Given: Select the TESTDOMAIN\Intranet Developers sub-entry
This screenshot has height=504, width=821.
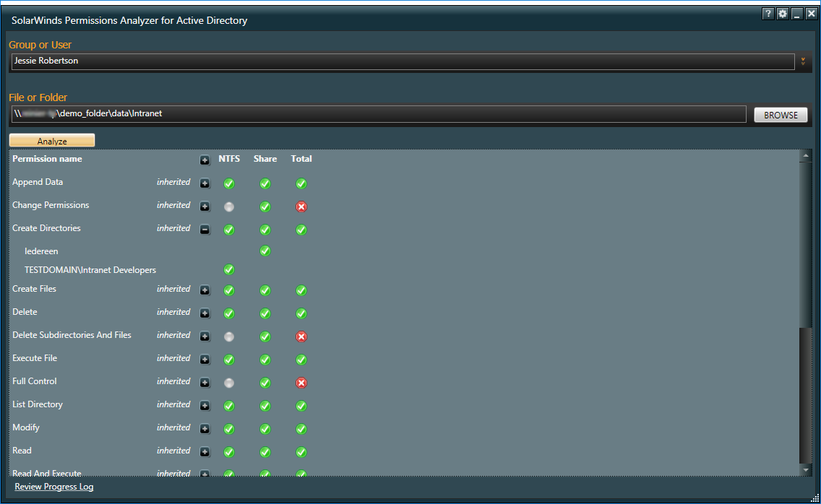Looking at the screenshot, I should pos(90,270).
